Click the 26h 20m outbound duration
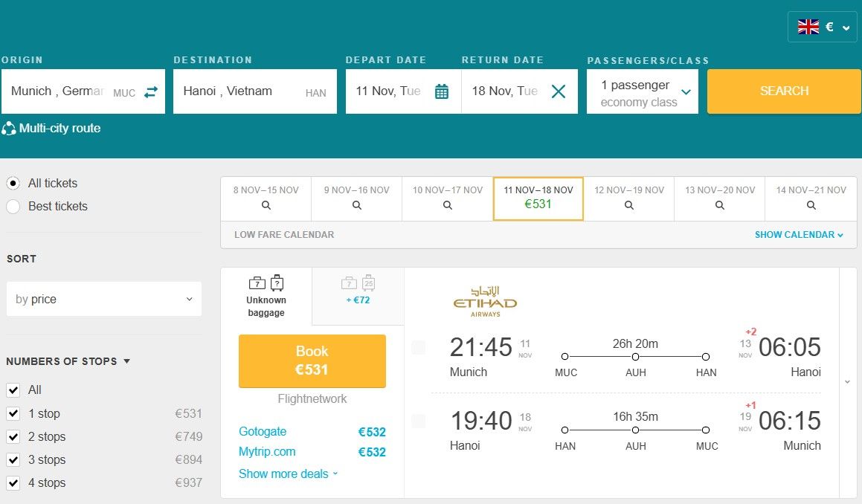Viewport: 862px width, 504px height. (635, 343)
